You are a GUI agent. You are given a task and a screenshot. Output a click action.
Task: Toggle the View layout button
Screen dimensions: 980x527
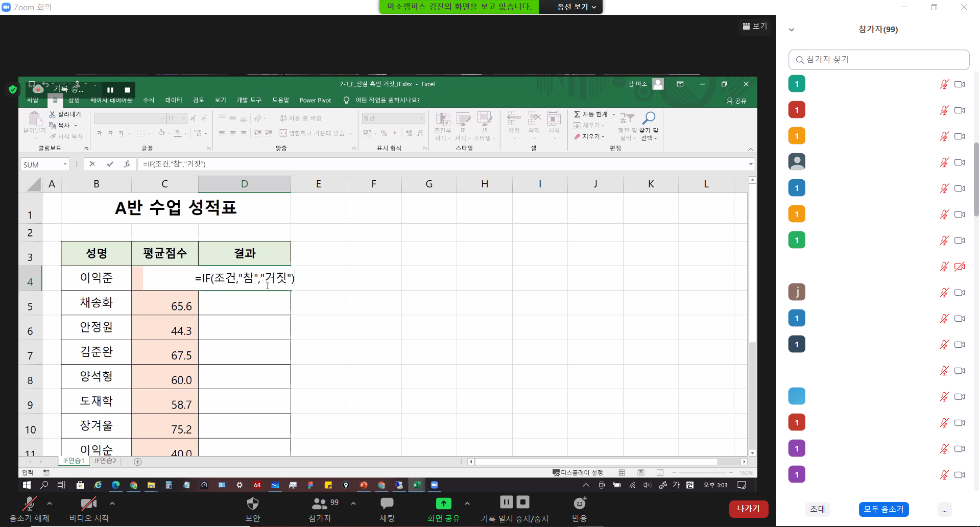pyautogui.click(x=755, y=26)
